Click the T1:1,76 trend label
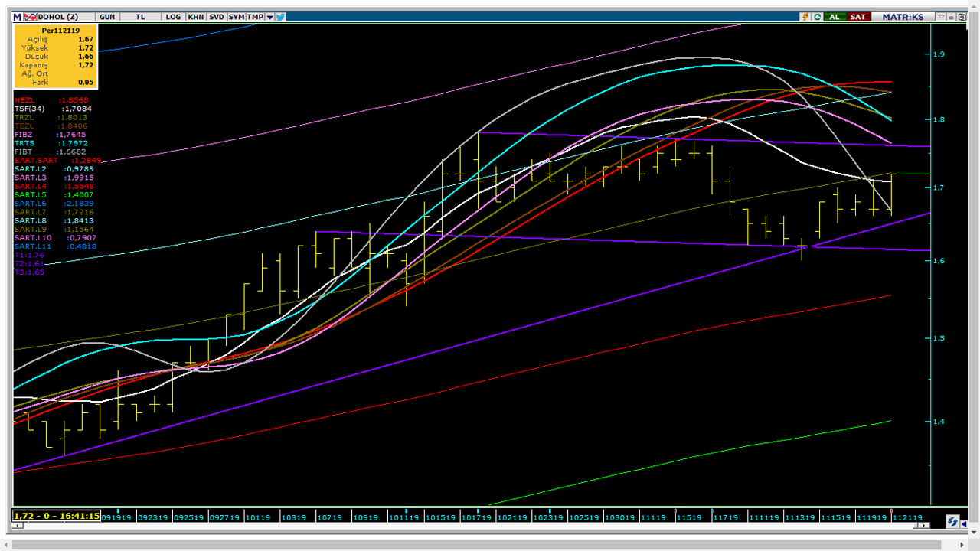Screen dimensions: 980x551 pos(29,256)
